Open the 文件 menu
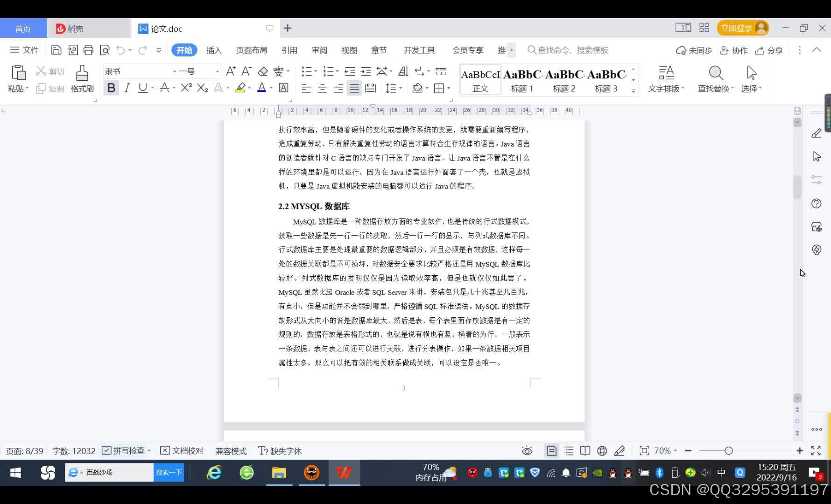The height and width of the screenshot is (504, 831). [24, 50]
